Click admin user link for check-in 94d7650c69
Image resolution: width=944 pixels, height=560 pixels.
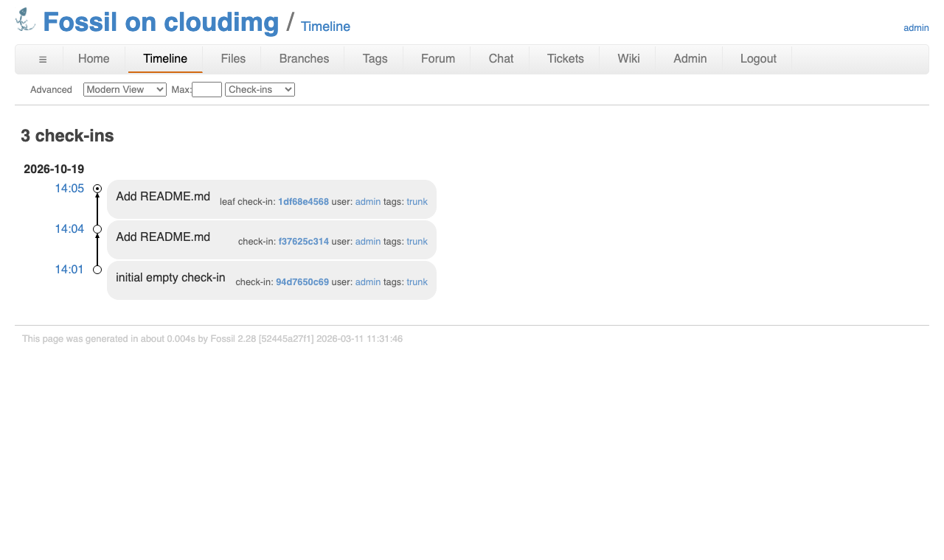368,282
